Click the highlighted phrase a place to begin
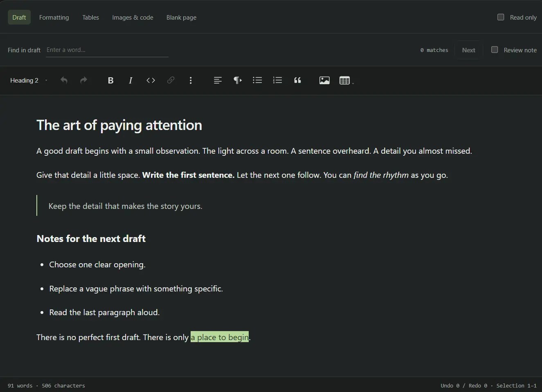 [x=220, y=337]
